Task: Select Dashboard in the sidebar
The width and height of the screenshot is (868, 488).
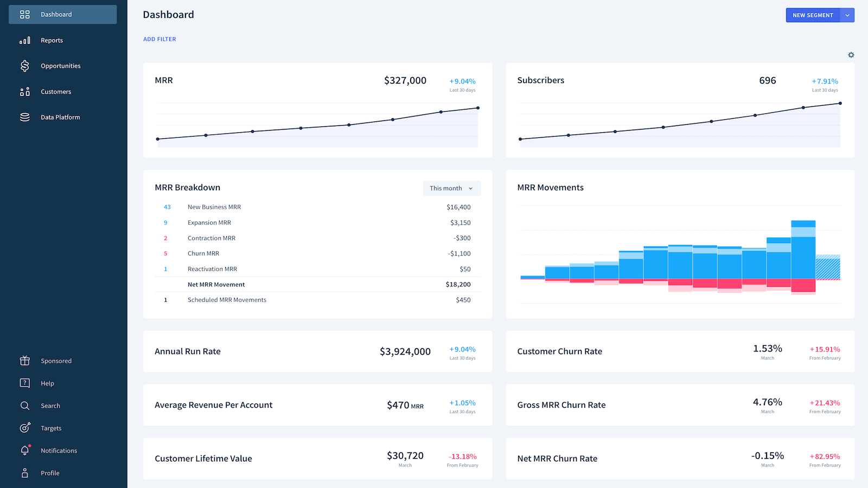Action: [62, 15]
